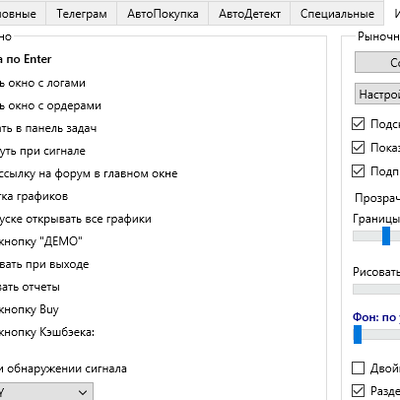
Task: Select the АвтоДетект tab
Action: pyautogui.click(x=250, y=13)
